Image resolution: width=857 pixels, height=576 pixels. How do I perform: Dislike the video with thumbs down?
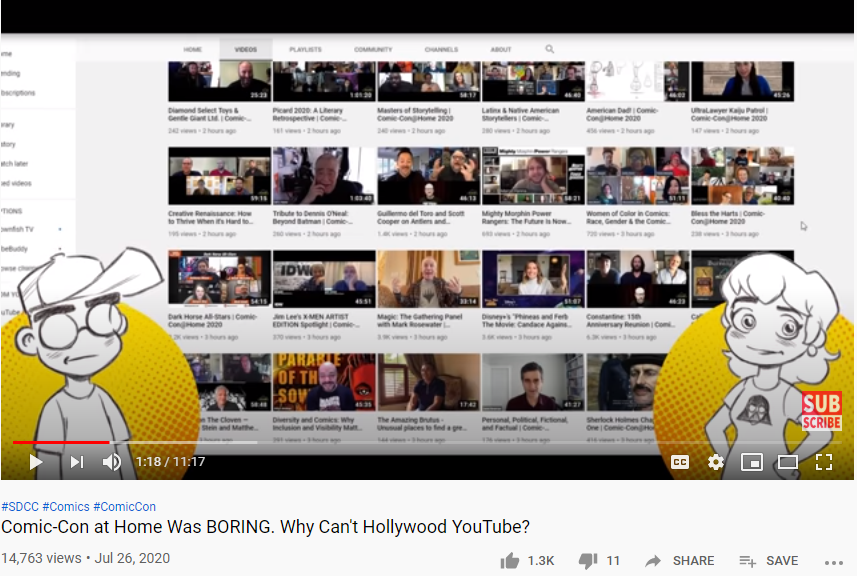coord(588,561)
